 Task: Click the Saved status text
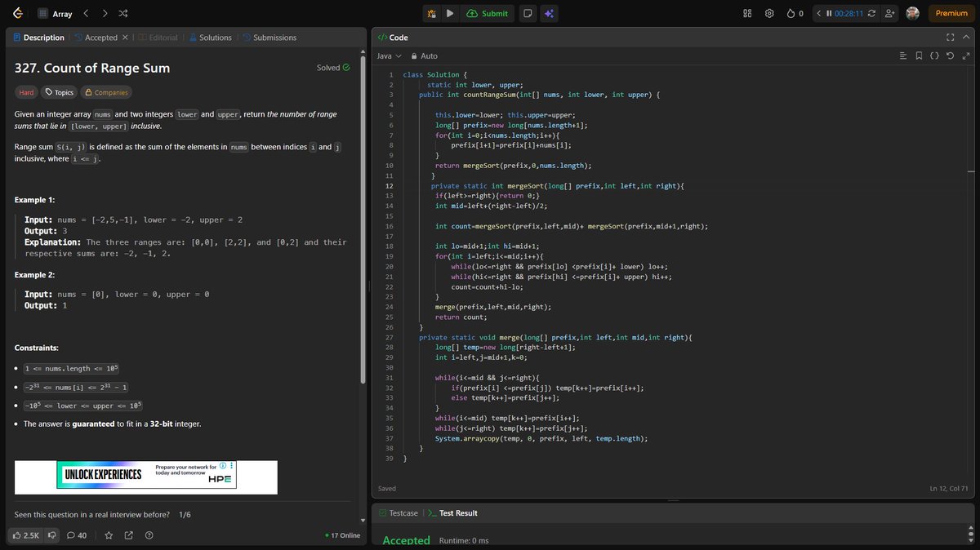point(387,489)
